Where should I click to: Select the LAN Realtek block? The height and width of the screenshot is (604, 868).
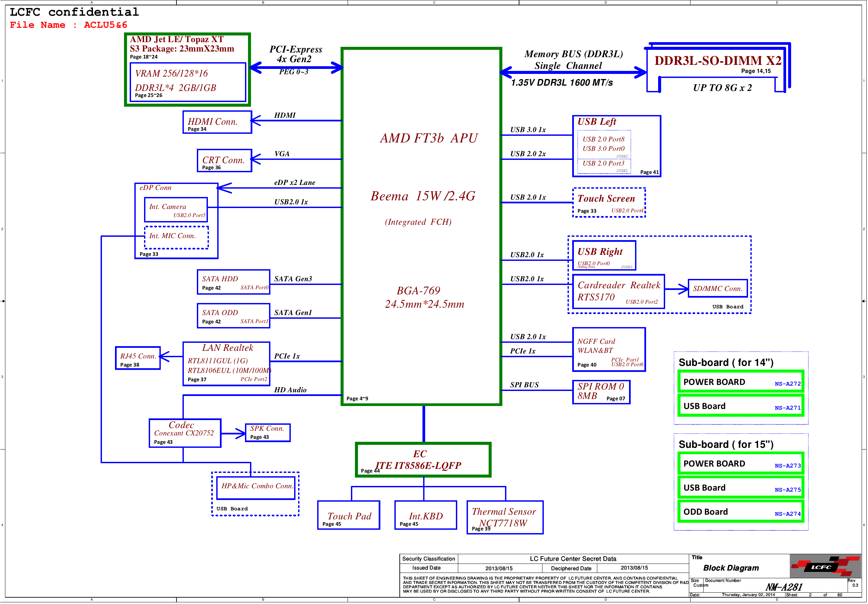[227, 364]
